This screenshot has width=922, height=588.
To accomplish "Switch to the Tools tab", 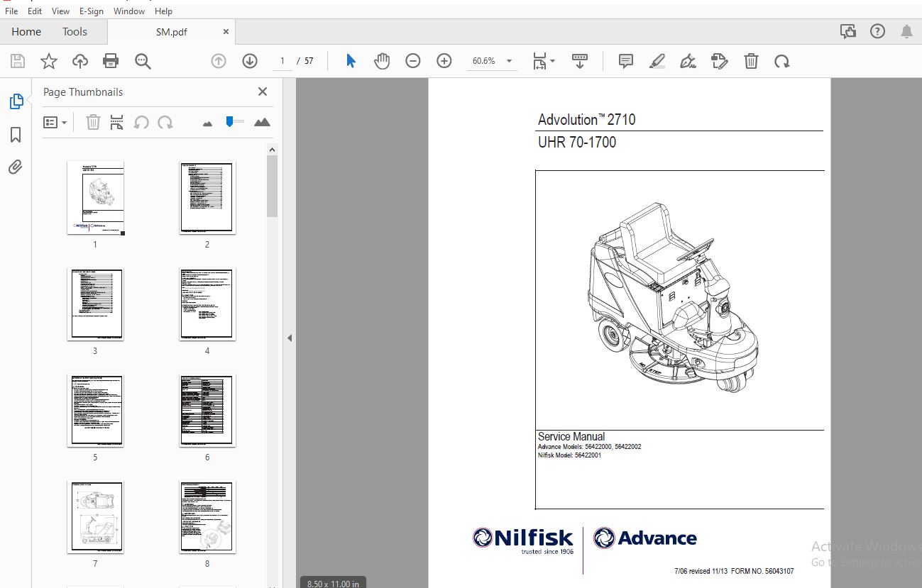I will tap(75, 31).
